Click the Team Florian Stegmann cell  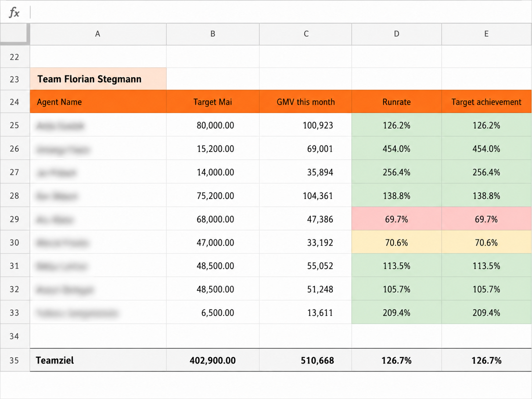pos(98,79)
